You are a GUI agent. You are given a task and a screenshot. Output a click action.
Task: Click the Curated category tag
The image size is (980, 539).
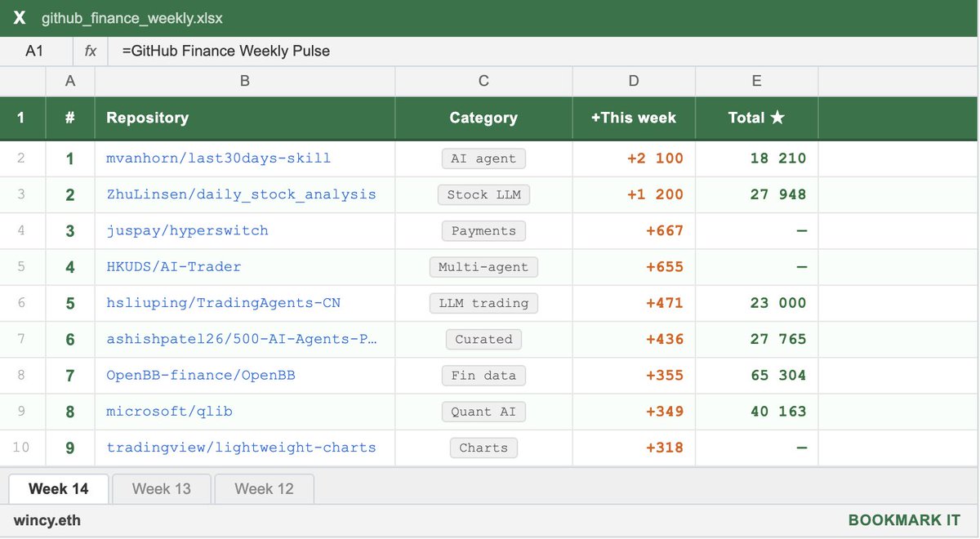pos(483,339)
